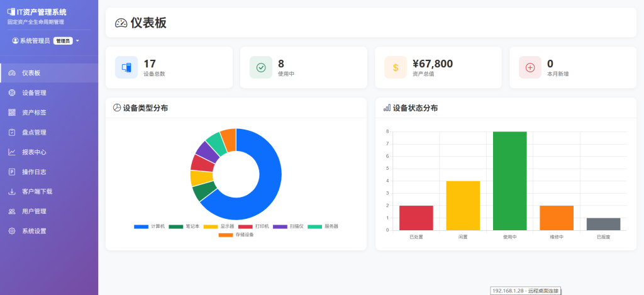
Task: Click the 资产总值 dollar sign icon
Action: [396, 67]
